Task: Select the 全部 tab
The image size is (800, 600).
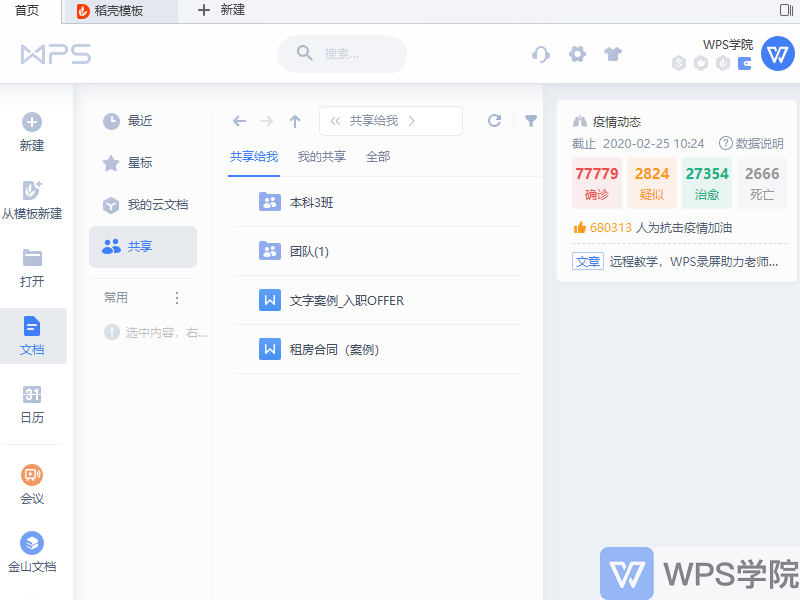Action: click(x=378, y=157)
